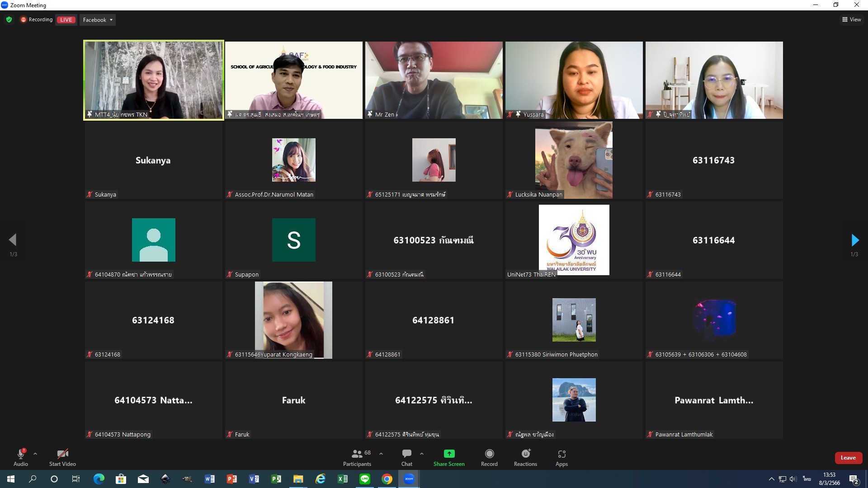The height and width of the screenshot is (488, 868).
Task: Expand the Chat options caret
Action: click(x=422, y=454)
